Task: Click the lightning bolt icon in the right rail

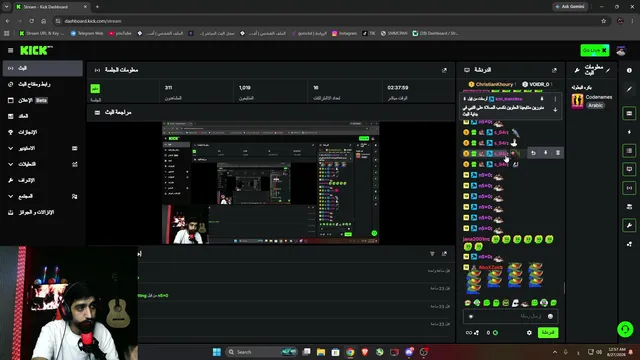Action: (629, 132)
